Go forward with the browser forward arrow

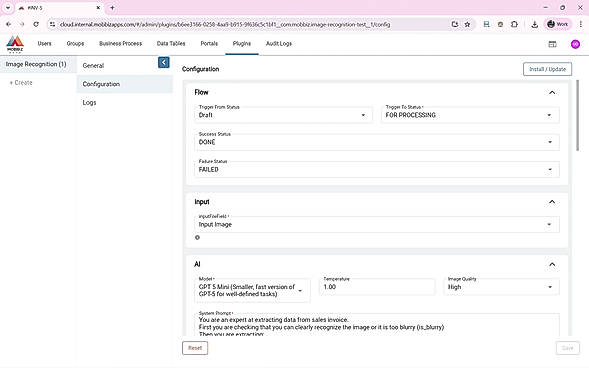pyautogui.click(x=22, y=24)
